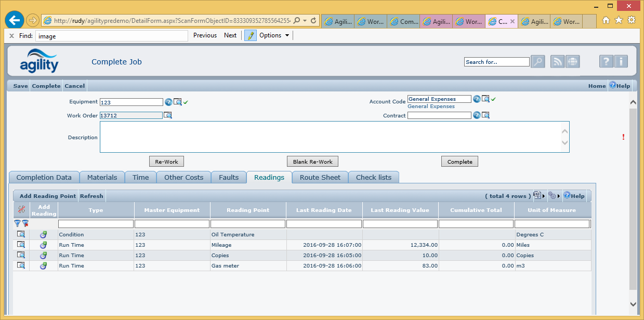644x320 pixels.
Task: Open the Check lists tab
Action: tap(373, 177)
